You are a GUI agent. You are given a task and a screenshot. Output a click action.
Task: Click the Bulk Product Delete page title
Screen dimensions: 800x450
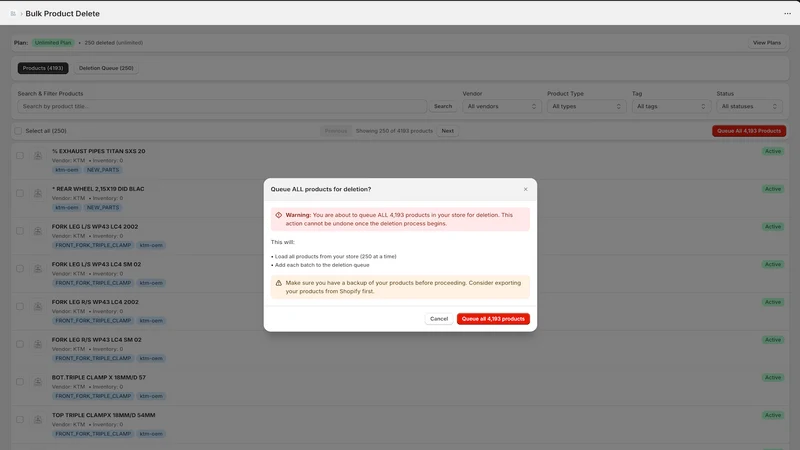[x=62, y=14]
